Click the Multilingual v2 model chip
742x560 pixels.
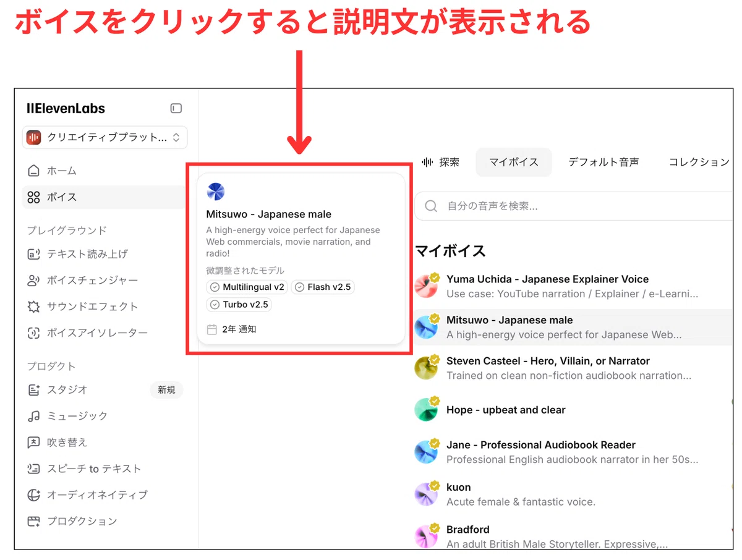click(247, 287)
